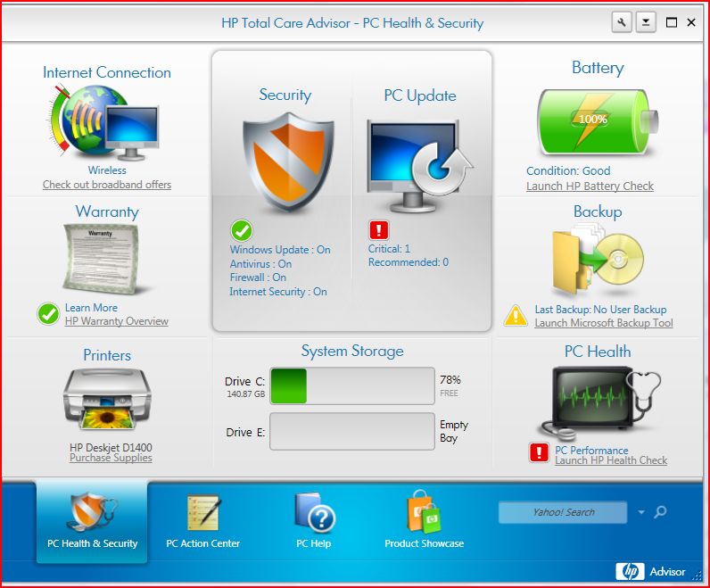Click the Critical: 1 update count
710x588 pixels.
(389, 249)
